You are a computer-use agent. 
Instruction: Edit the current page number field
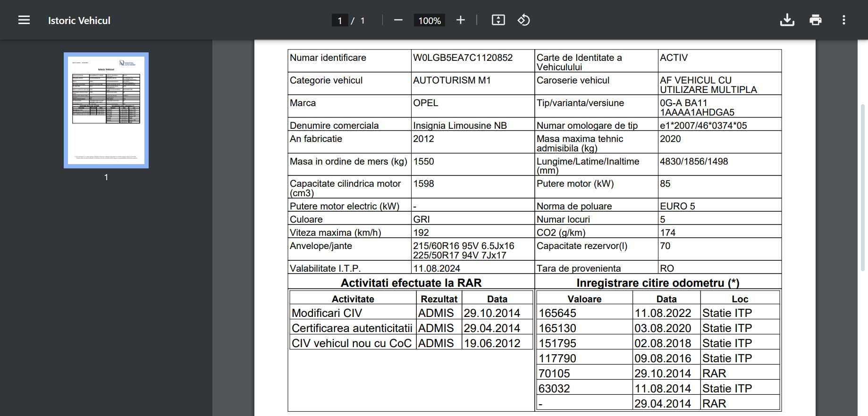pyautogui.click(x=340, y=21)
